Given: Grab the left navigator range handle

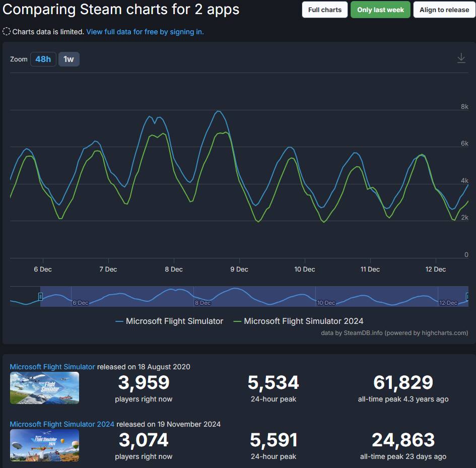Looking at the screenshot, I should [40, 296].
